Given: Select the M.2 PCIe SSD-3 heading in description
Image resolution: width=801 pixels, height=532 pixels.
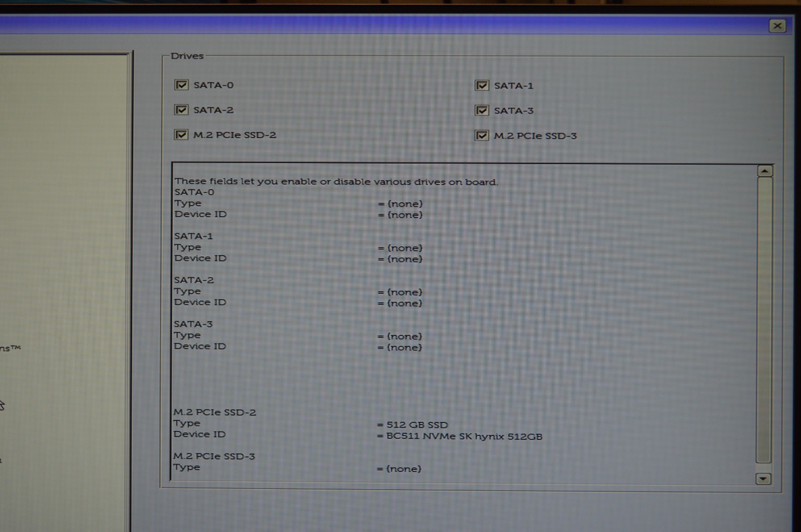Looking at the screenshot, I should (214, 456).
